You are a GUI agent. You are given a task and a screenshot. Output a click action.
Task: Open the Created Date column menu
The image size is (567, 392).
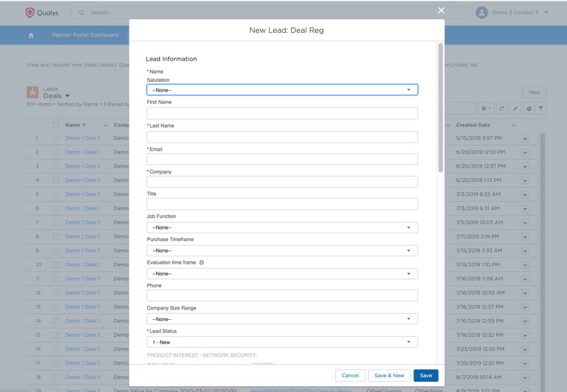(x=513, y=125)
